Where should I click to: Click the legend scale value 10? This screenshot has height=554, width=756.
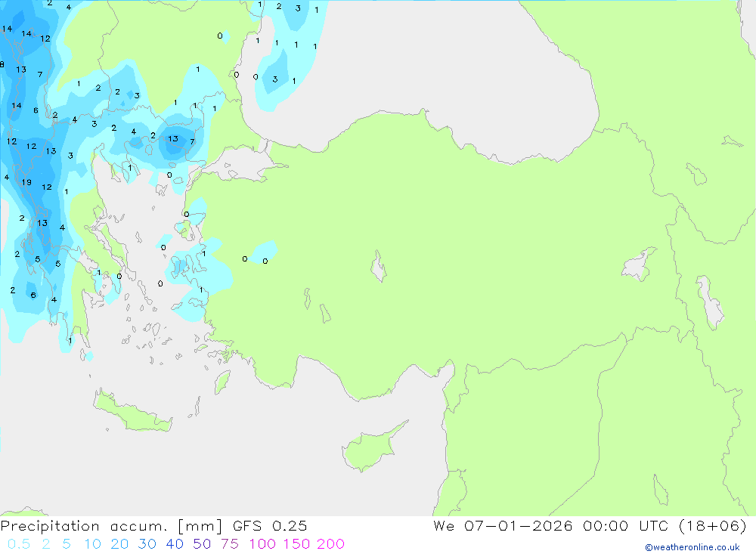92,544
